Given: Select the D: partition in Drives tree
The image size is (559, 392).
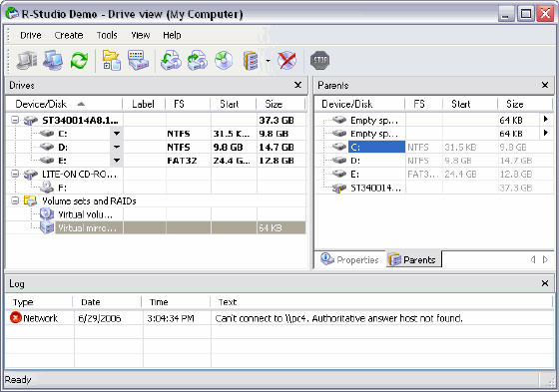Looking at the screenshot, I should point(63,147).
